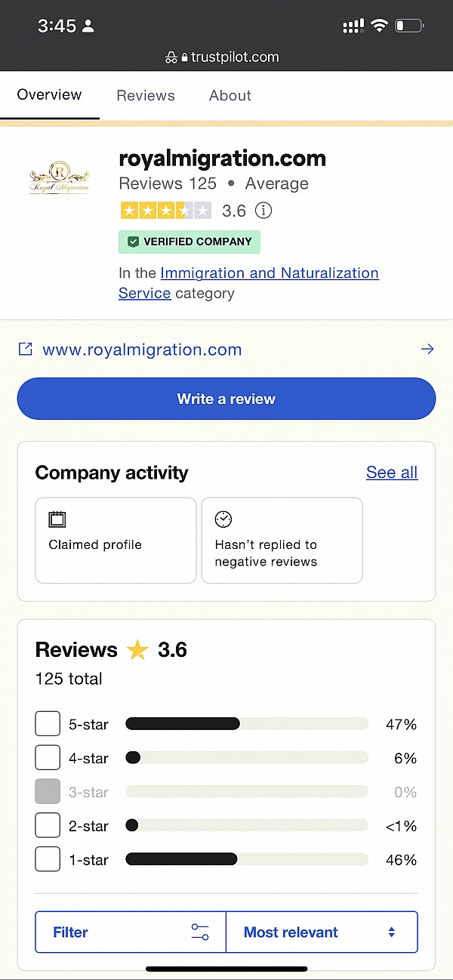This screenshot has height=980, width=453.
Task: Open the Filter button
Action: pos(131,932)
